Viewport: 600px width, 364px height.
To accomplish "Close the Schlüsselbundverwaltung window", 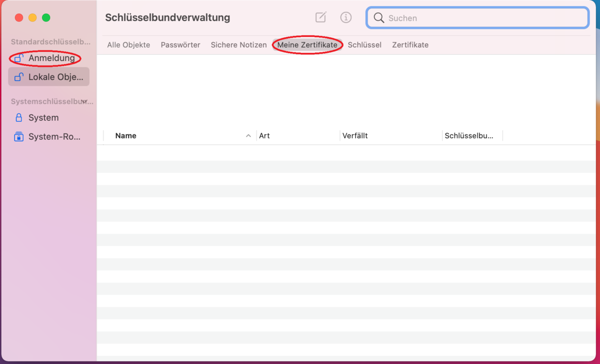I will (19, 17).
